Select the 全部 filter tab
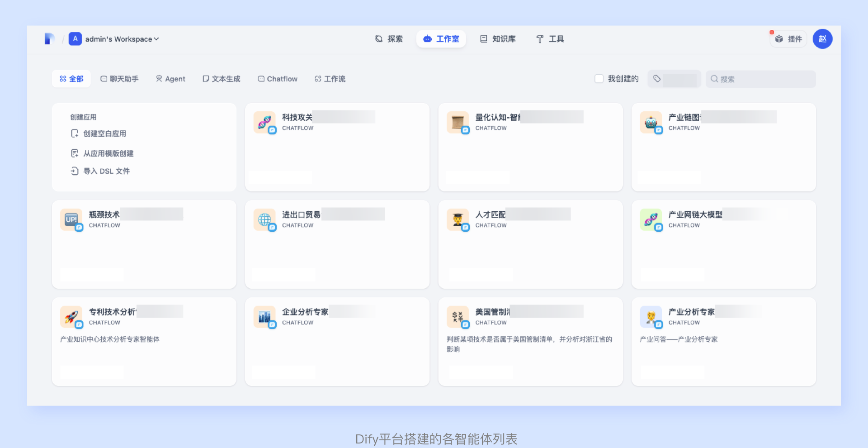Viewport: 868px width, 448px height. pos(71,79)
